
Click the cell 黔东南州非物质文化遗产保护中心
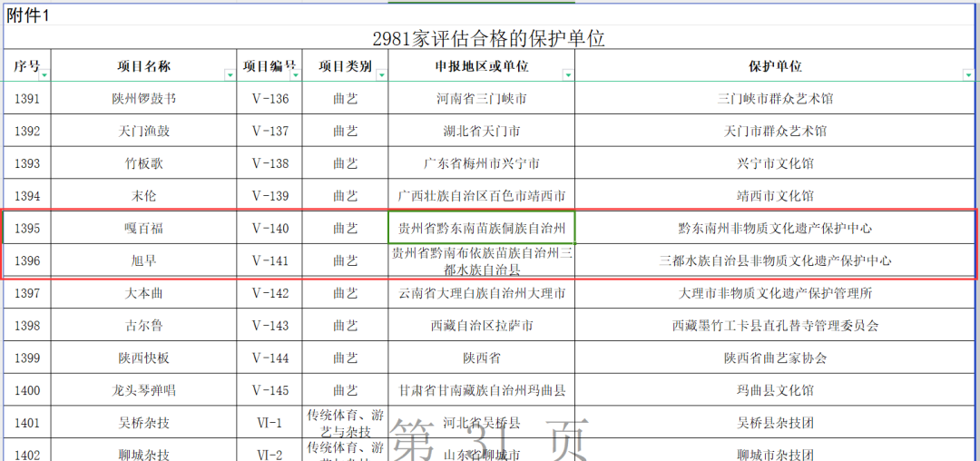click(x=775, y=228)
